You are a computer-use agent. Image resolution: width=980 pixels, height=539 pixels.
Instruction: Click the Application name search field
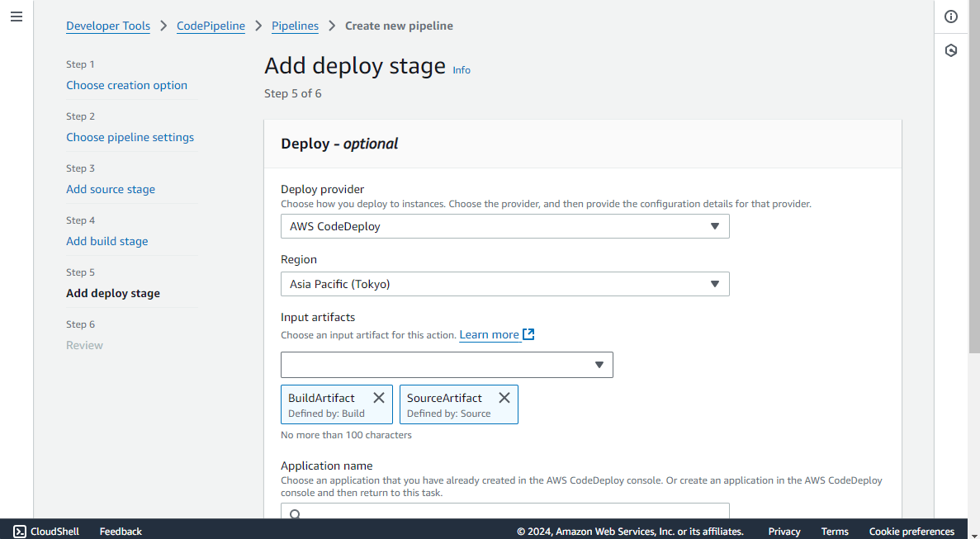505,511
